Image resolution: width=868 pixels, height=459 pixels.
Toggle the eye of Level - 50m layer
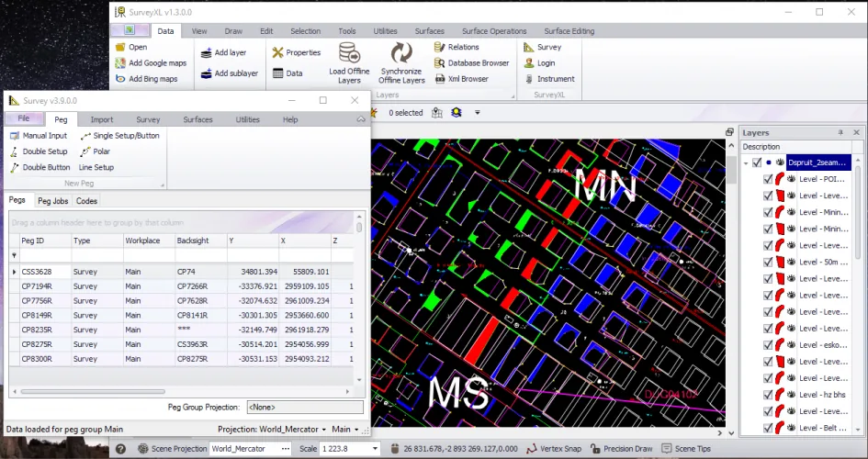tap(791, 263)
